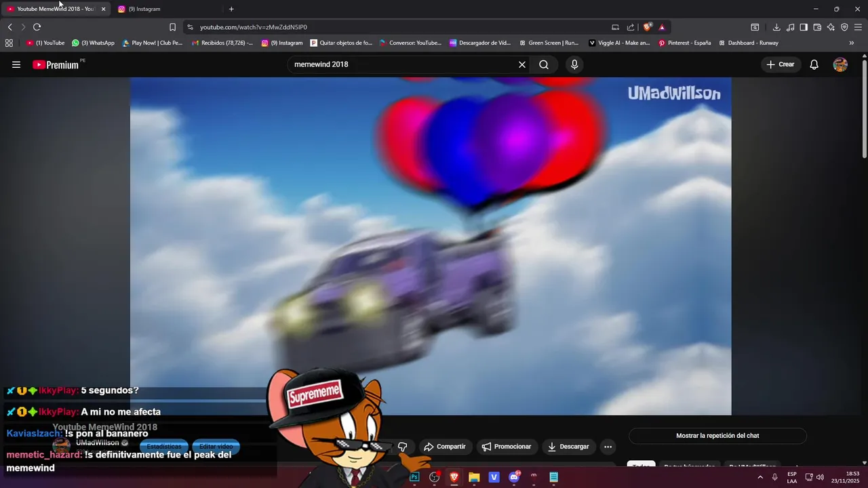Dislike the video with thumbs-down

403,447
